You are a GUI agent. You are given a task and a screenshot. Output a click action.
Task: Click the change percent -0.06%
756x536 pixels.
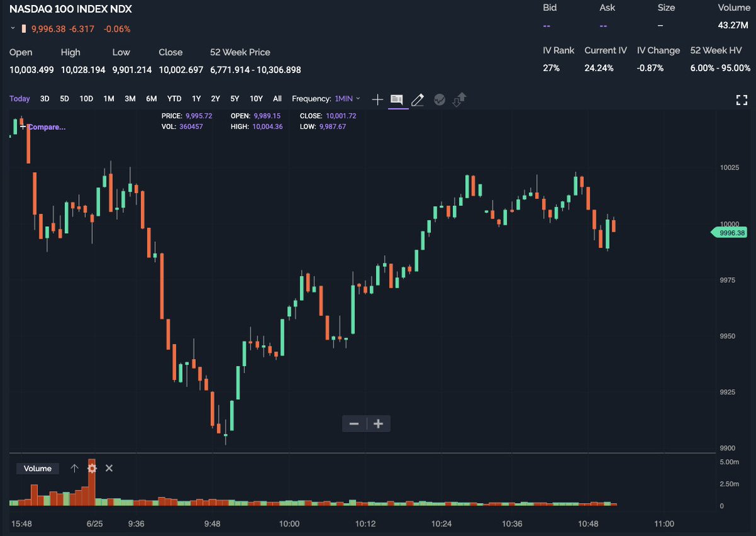pyautogui.click(x=118, y=29)
